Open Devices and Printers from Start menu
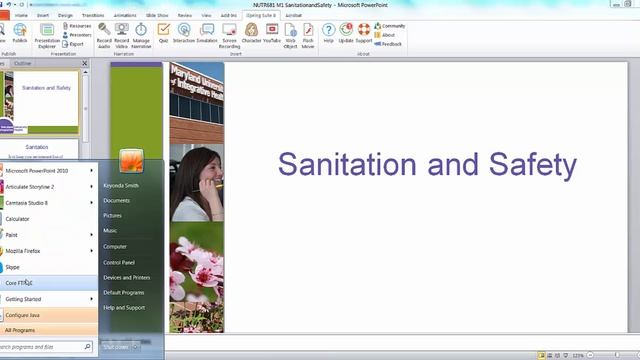 [127, 278]
